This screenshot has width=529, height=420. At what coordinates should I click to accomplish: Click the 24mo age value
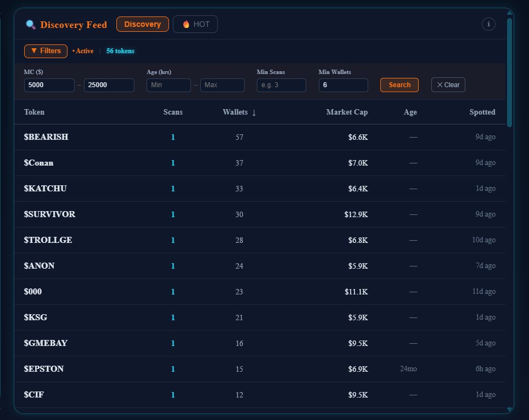(x=409, y=369)
